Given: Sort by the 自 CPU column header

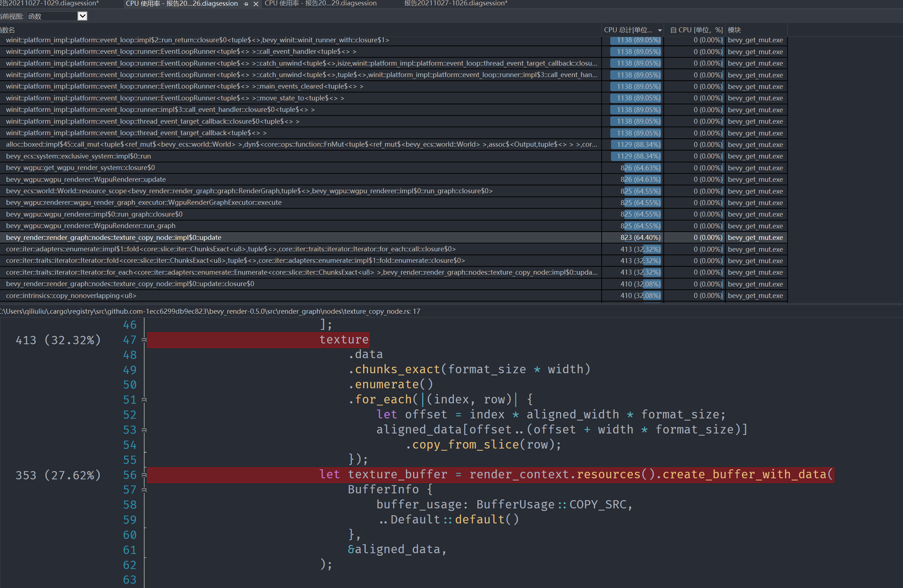Looking at the screenshot, I should click(694, 29).
